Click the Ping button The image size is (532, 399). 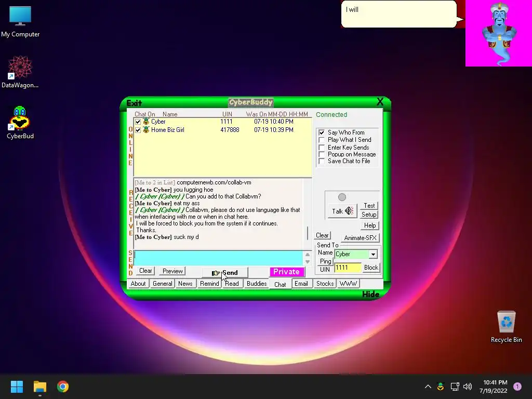coord(325,261)
